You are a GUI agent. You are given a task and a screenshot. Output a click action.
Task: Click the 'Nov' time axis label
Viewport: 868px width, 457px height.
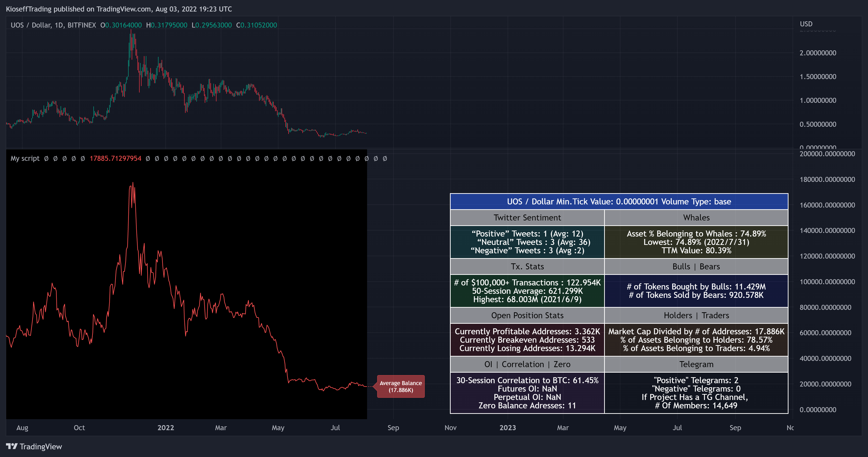tap(450, 428)
